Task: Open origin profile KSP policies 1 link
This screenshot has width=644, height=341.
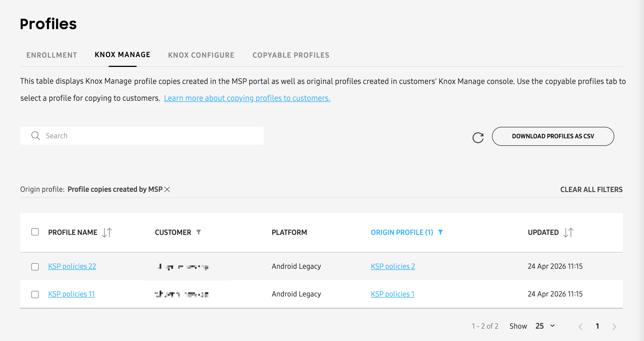Action: [x=393, y=294]
